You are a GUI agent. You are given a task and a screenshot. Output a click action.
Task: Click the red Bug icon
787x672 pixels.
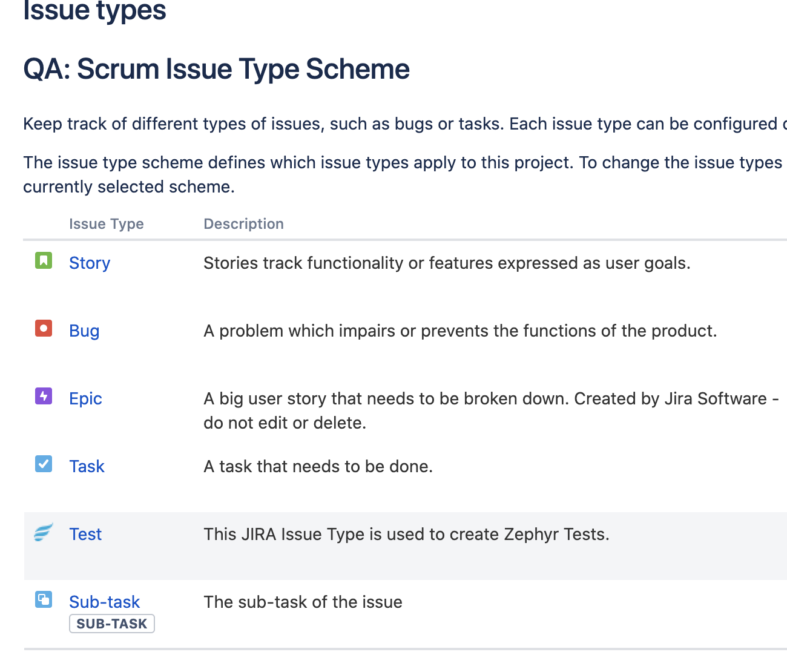[x=44, y=329]
